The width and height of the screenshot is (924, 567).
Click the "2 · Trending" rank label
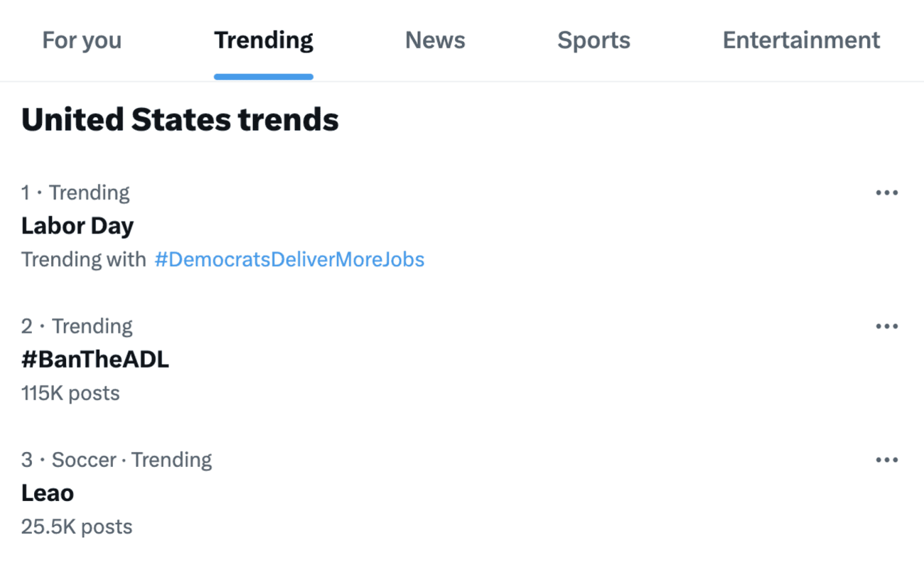pyautogui.click(x=77, y=326)
